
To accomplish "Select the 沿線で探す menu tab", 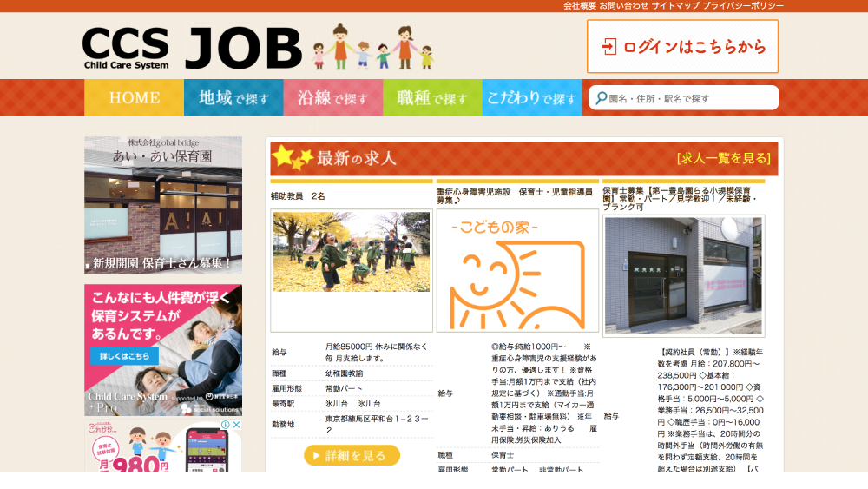I will (x=333, y=97).
